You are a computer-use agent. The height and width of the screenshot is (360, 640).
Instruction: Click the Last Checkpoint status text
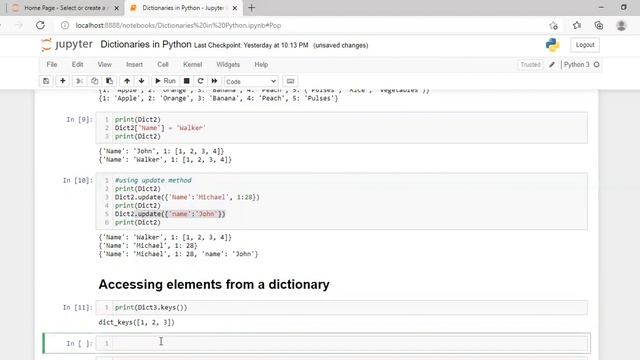coord(251,45)
